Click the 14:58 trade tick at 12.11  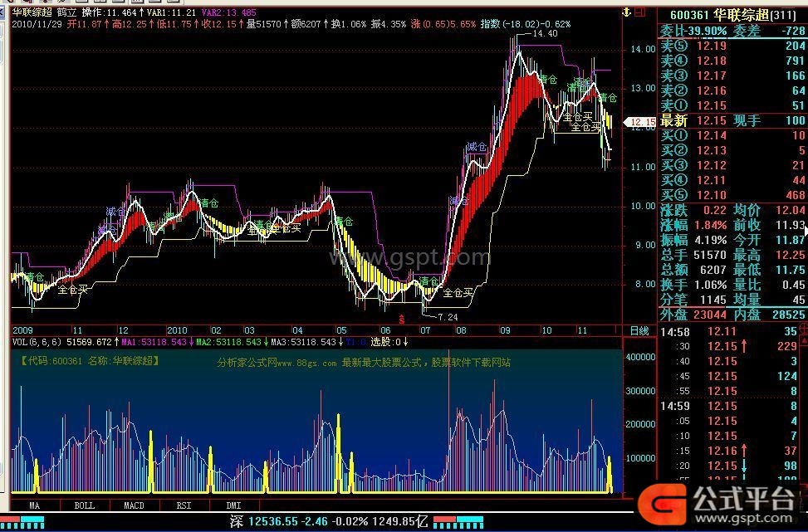[728, 332]
